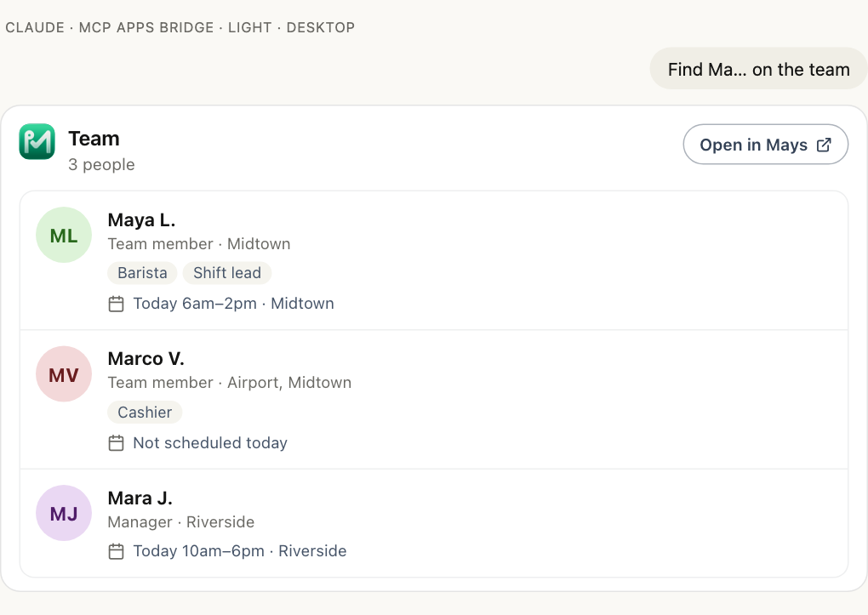868x615 pixels.
Task: Click the MJ avatar circle
Action: [64, 514]
